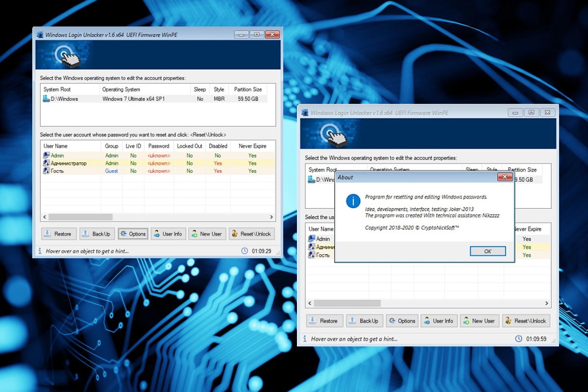Click left arrow of right window scrollbar

[309, 304]
